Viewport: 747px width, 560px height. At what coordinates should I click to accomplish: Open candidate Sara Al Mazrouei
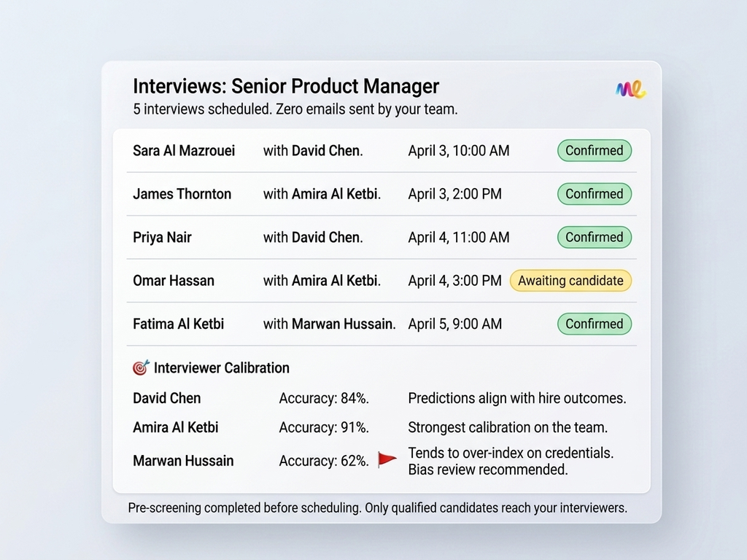(184, 151)
